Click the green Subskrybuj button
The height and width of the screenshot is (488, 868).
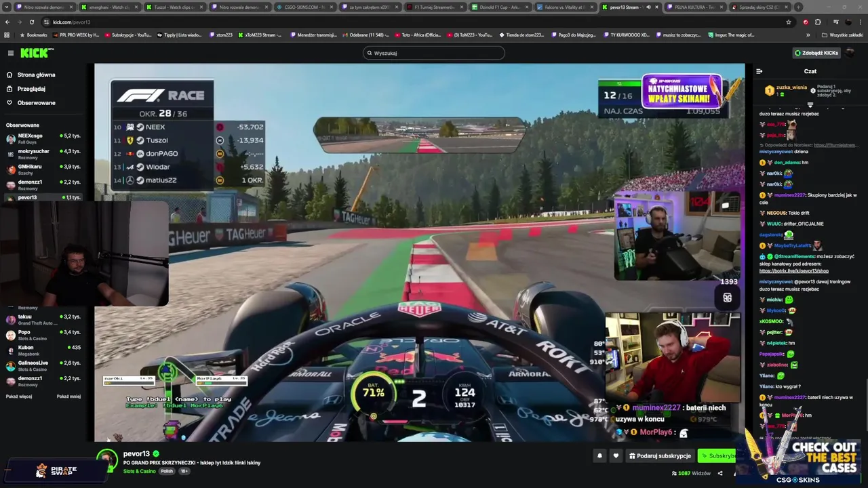point(717,456)
